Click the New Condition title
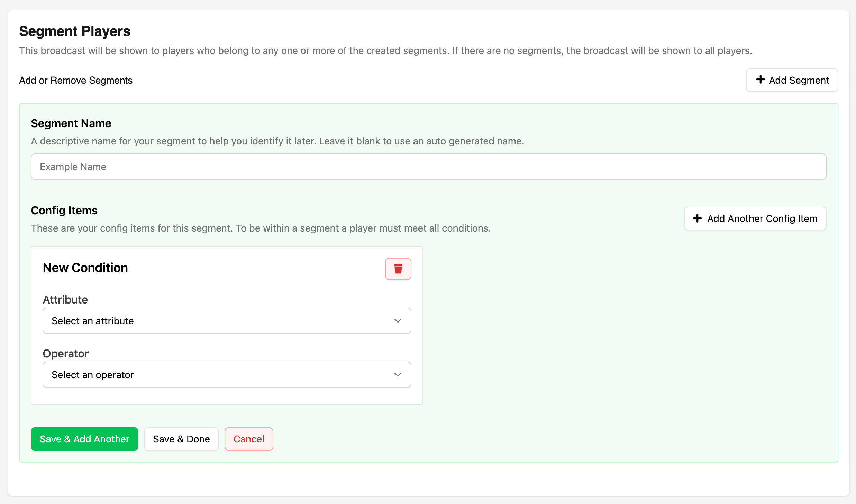The width and height of the screenshot is (856, 504). click(x=85, y=268)
